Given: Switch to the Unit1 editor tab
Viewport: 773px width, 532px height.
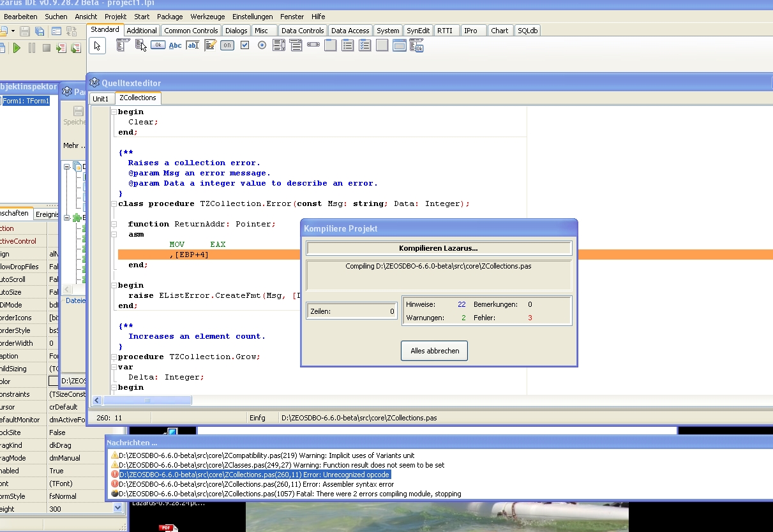Looking at the screenshot, I should (100, 98).
